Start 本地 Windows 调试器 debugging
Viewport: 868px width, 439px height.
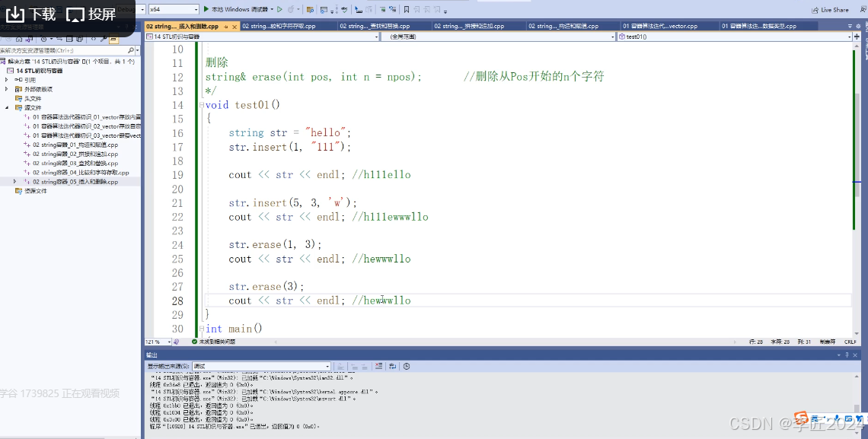click(x=236, y=9)
